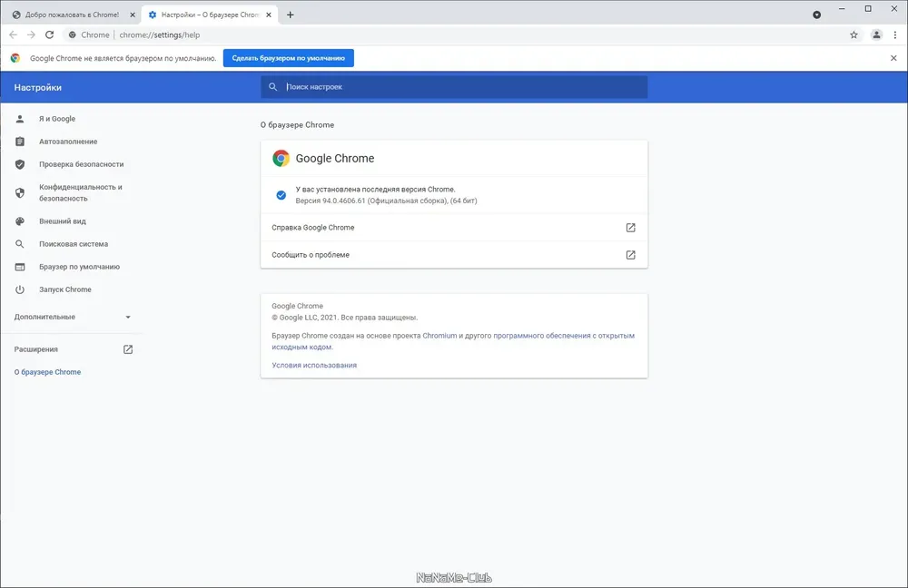Open the profile avatar menu

[x=876, y=34]
